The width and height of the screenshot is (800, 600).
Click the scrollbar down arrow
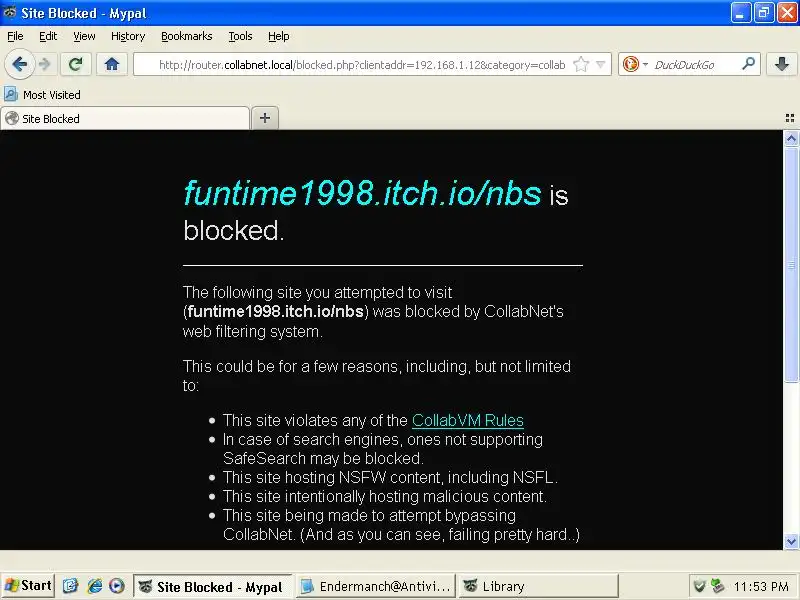[791, 541]
